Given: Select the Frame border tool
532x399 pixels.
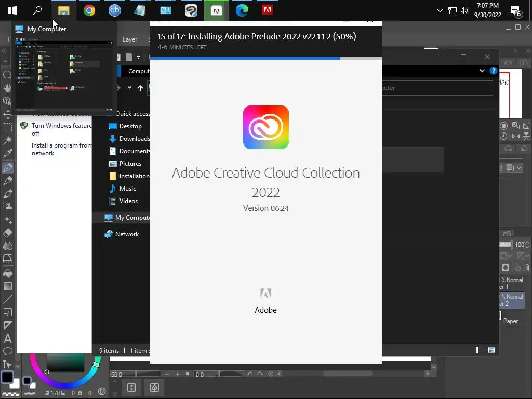Looking at the screenshot, I should pyautogui.click(x=7, y=312).
